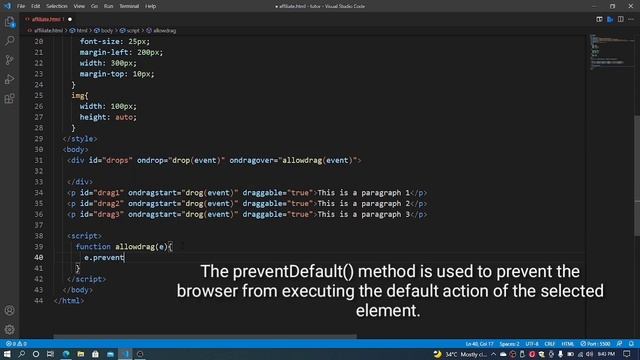The width and height of the screenshot is (640, 360).
Task: Click 'height: auto;' on line 27
Action: pos(108,117)
